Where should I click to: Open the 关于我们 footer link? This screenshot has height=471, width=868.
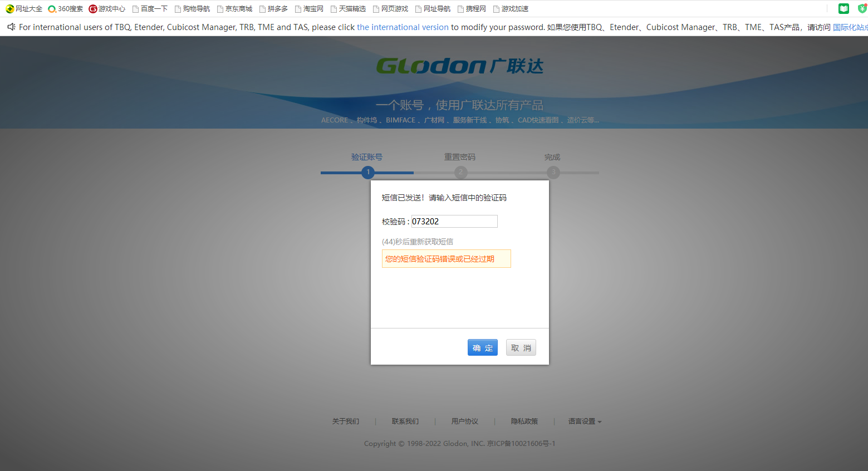pyautogui.click(x=346, y=421)
